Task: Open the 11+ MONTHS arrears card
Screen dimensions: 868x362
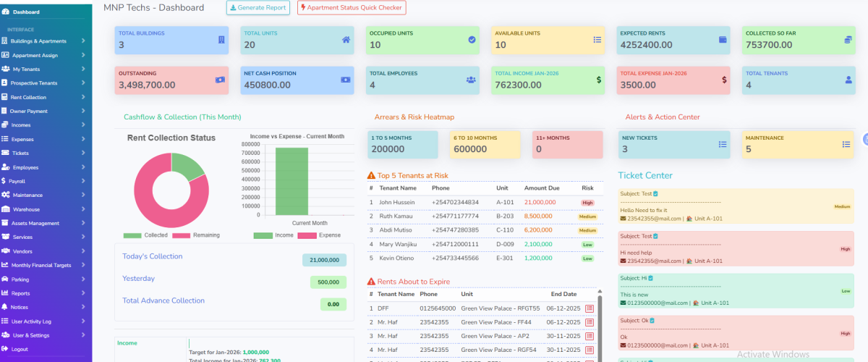Action: (567, 145)
